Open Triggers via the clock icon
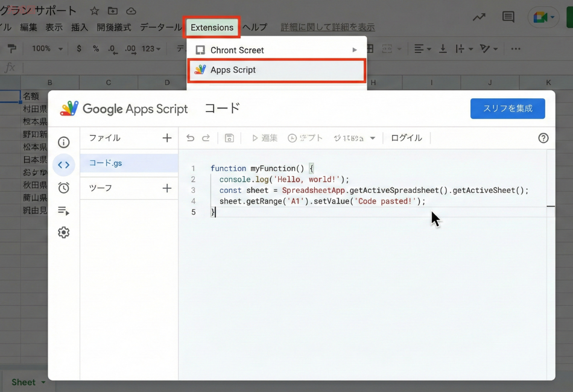 (x=65, y=188)
